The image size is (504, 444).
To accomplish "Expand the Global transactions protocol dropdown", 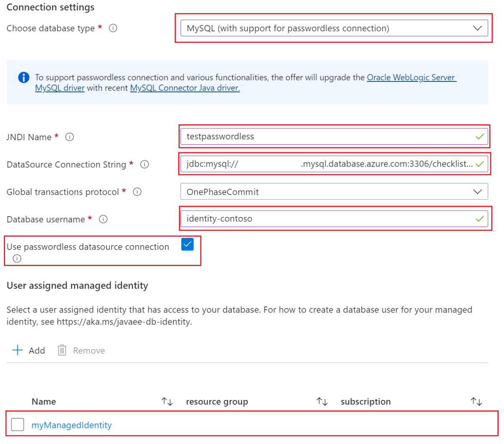I will click(x=334, y=192).
